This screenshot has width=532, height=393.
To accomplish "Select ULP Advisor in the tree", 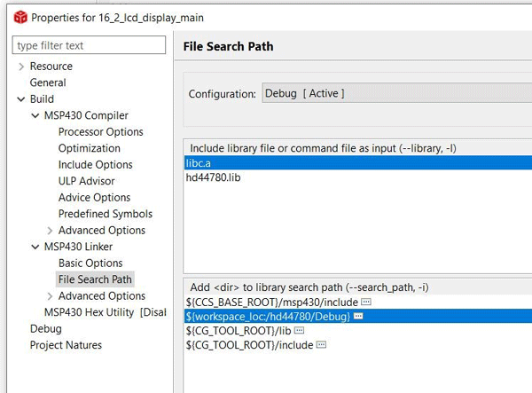I will tap(86, 181).
